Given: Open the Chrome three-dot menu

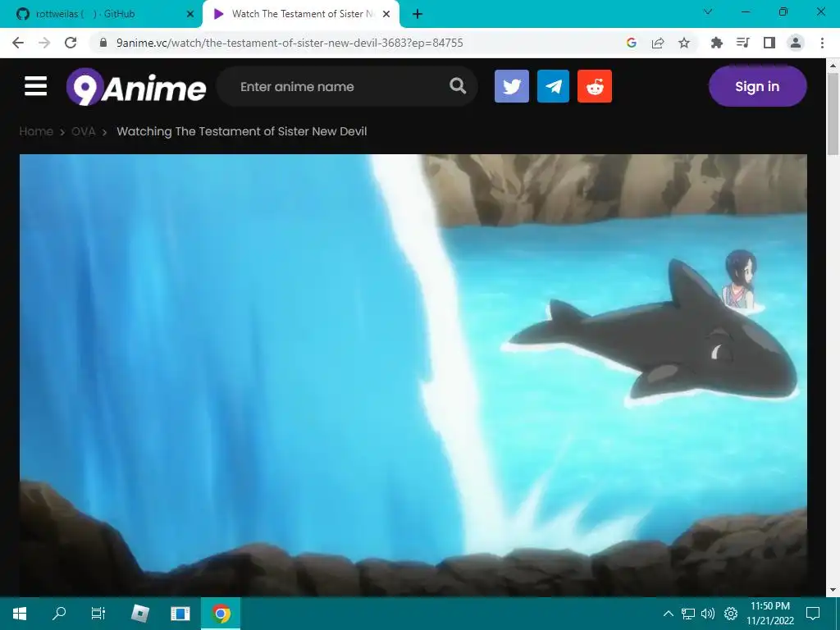Looking at the screenshot, I should (x=822, y=43).
